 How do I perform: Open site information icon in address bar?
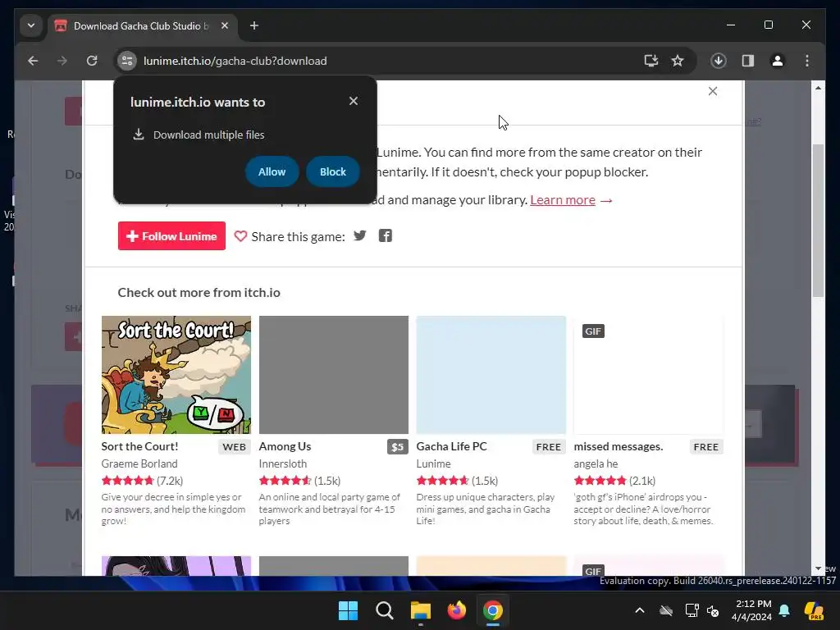(x=127, y=61)
